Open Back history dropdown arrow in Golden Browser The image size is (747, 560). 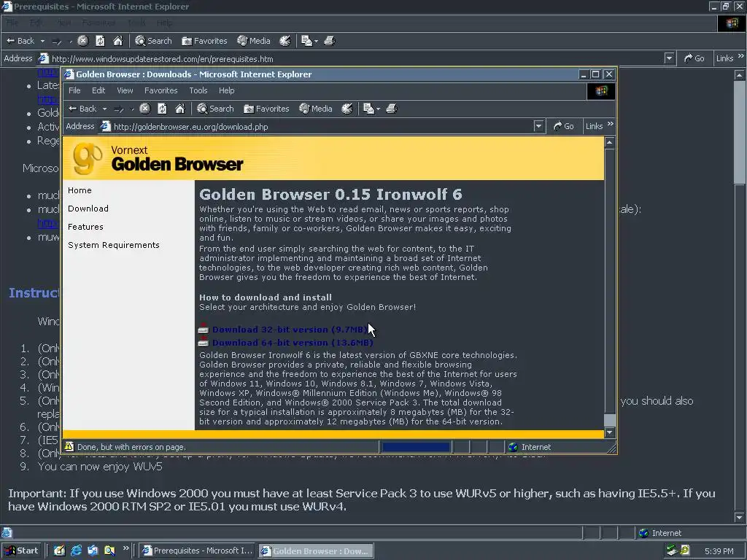pyautogui.click(x=104, y=109)
